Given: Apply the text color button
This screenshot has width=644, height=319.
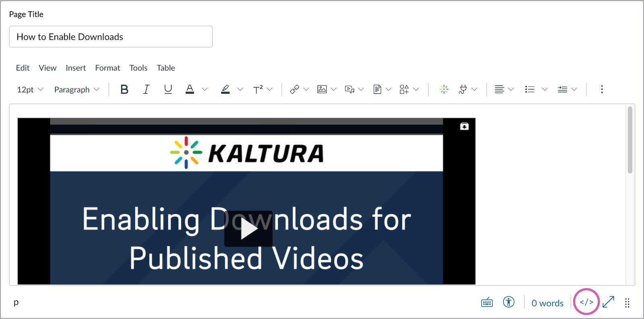Looking at the screenshot, I should [190, 89].
